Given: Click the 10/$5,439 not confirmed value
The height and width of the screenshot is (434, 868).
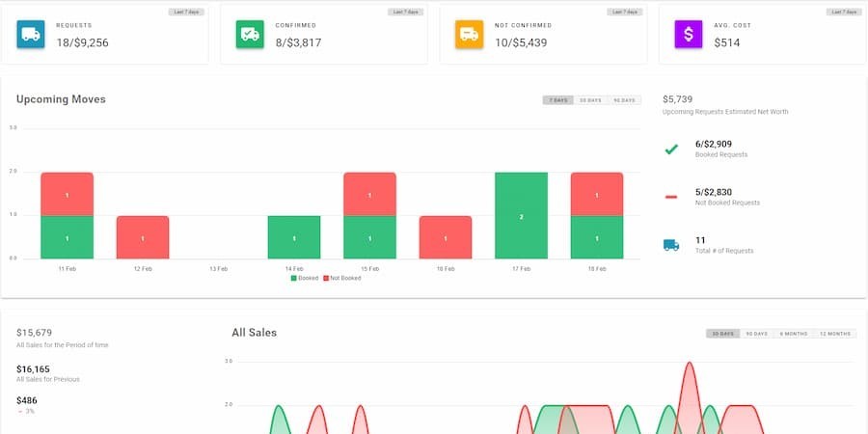Looking at the screenshot, I should coord(521,42).
